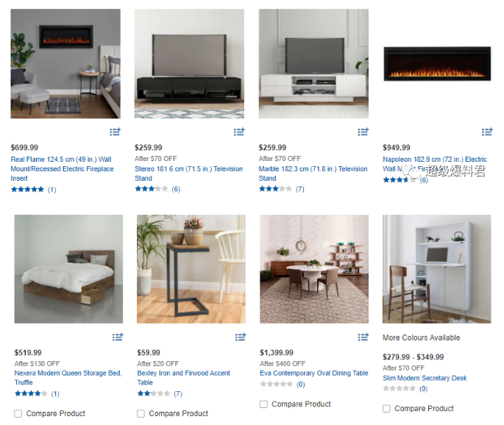Open Stereo 181.6 cm Television Stand link
This screenshot has height=425, width=504.
point(188,174)
